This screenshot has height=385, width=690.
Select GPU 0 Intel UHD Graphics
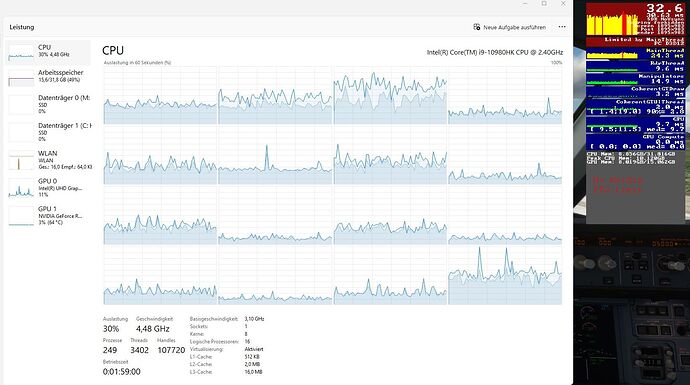click(48, 188)
